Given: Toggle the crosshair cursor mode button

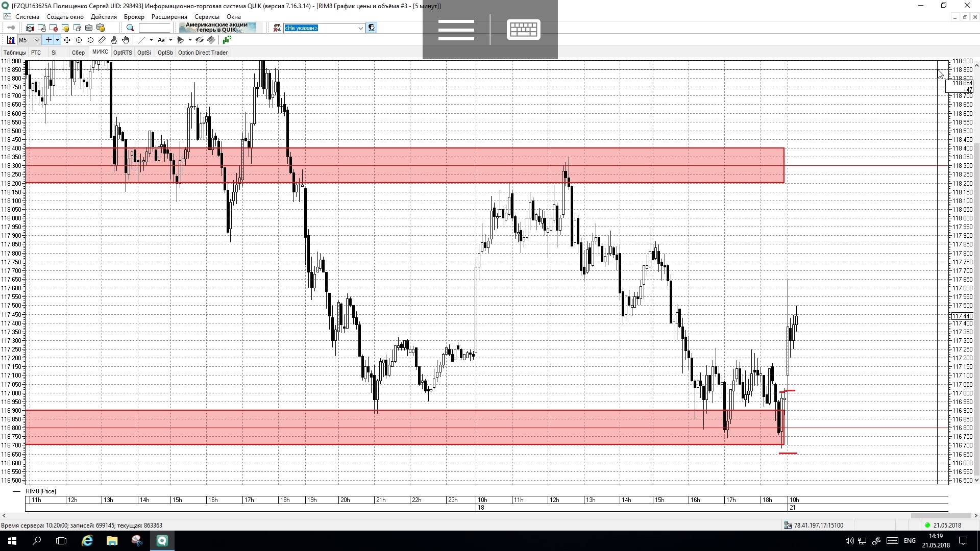Looking at the screenshot, I should tap(48, 40).
